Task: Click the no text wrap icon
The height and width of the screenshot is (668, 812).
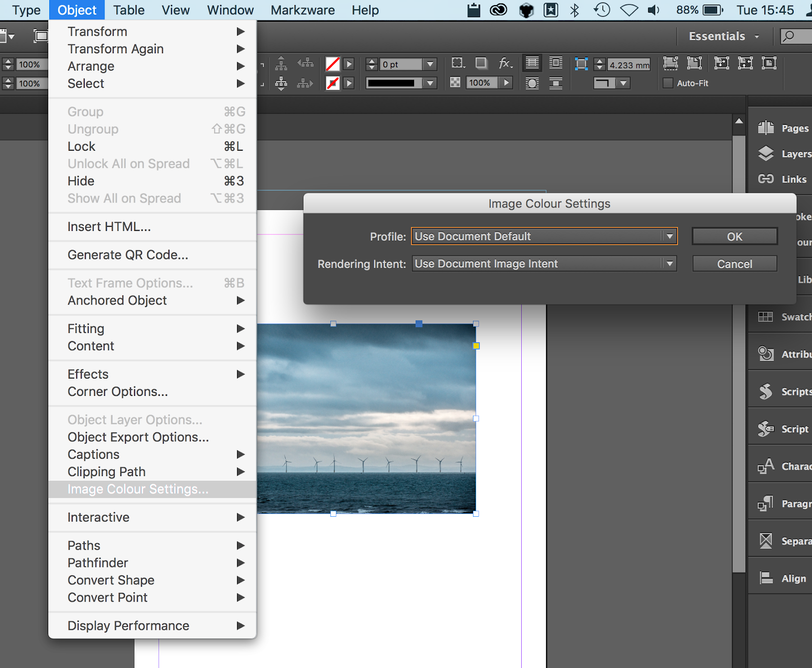Action: pyautogui.click(x=532, y=63)
